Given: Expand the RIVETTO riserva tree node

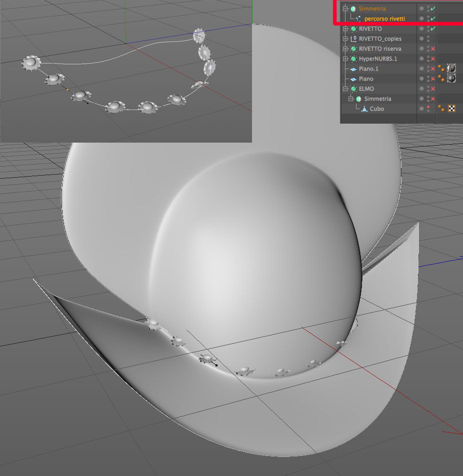Looking at the screenshot, I should pyautogui.click(x=345, y=49).
